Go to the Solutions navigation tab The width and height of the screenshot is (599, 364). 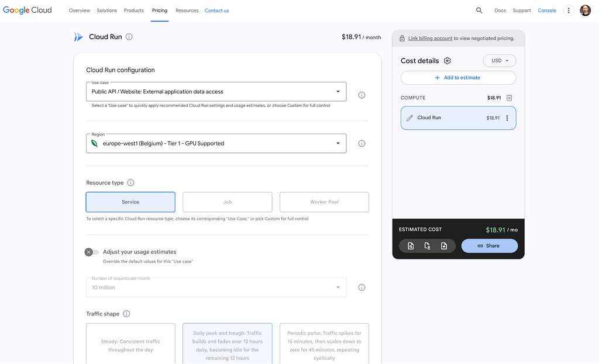click(107, 11)
